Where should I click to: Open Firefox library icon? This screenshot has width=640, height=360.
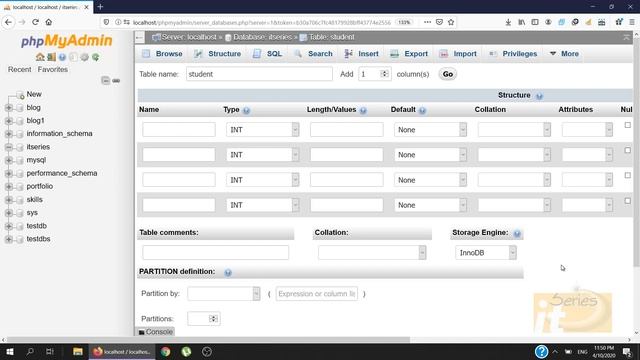click(522, 22)
